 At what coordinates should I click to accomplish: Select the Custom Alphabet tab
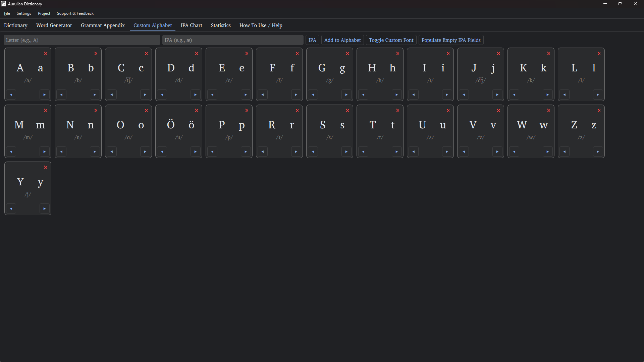coord(153,25)
